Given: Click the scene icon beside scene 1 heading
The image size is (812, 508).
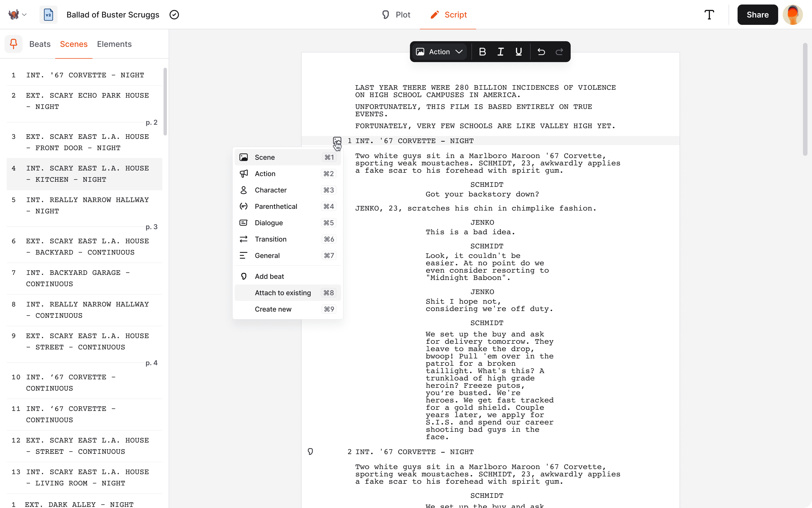Looking at the screenshot, I should pyautogui.click(x=337, y=141).
